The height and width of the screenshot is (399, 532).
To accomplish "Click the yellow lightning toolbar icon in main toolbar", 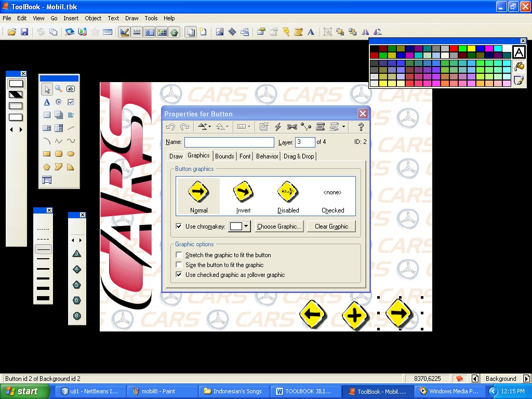I will point(286,32).
